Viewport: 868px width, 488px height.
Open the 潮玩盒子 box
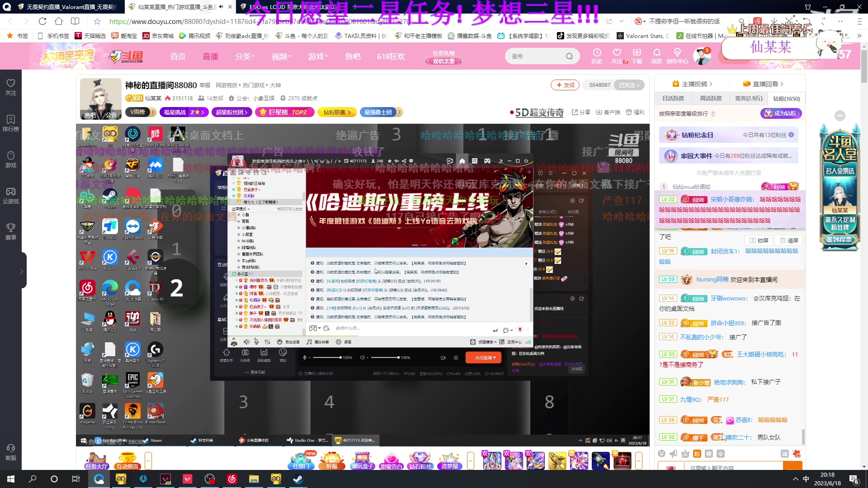[362, 461]
